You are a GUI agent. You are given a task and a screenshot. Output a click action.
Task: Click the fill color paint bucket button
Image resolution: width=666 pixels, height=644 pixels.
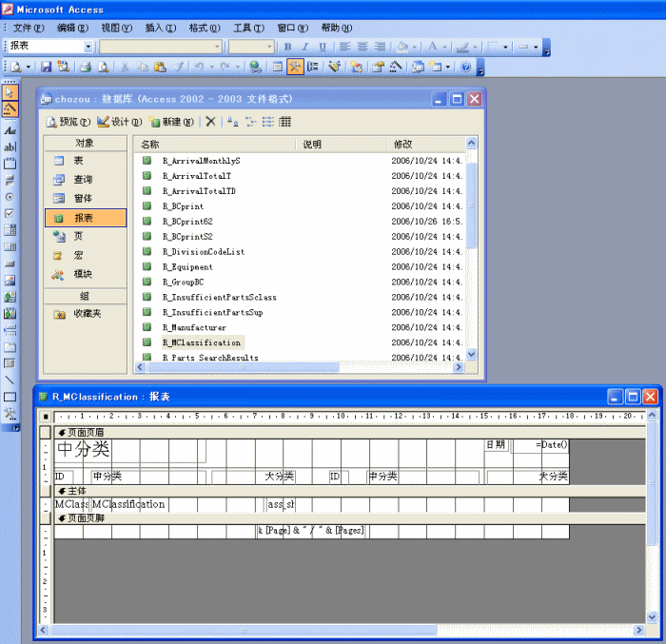pyautogui.click(x=402, y=47)
